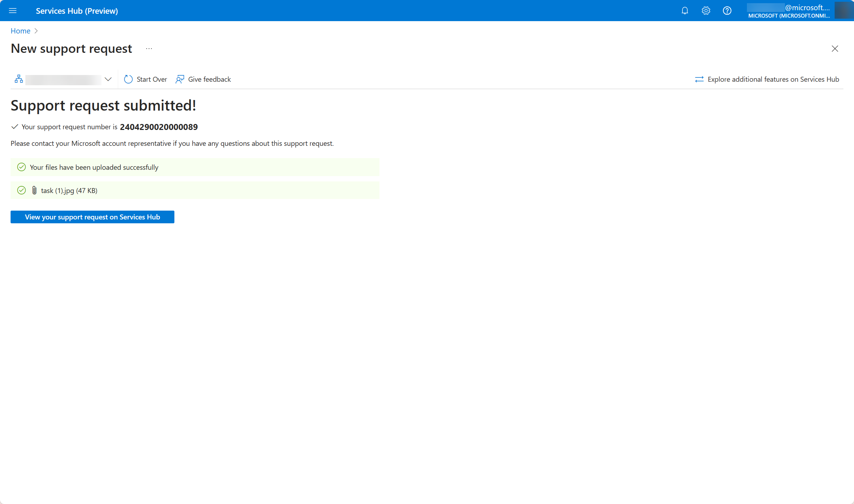Screen dimensions: 854x504
Task: Click View your support request on Services Hub
Action: (92, 217)
